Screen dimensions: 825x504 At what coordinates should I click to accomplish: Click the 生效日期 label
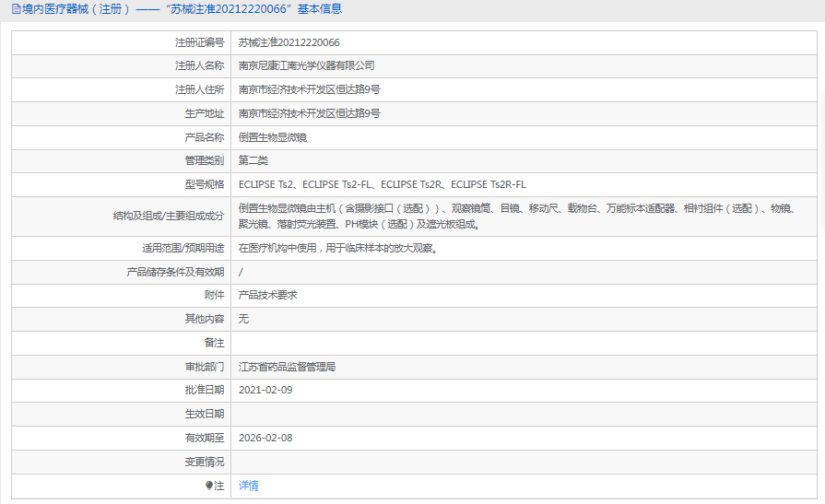pos(204,414)
